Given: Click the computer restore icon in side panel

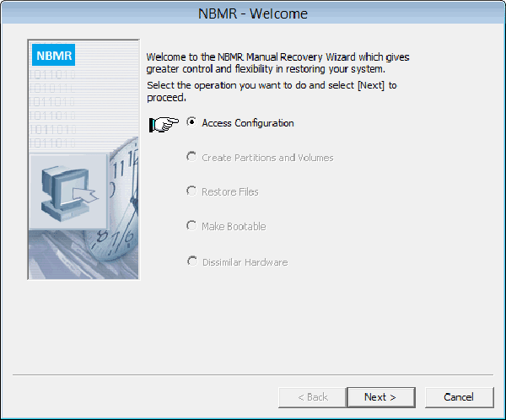Looking at the screenshot, I should [x=67, y=192].
